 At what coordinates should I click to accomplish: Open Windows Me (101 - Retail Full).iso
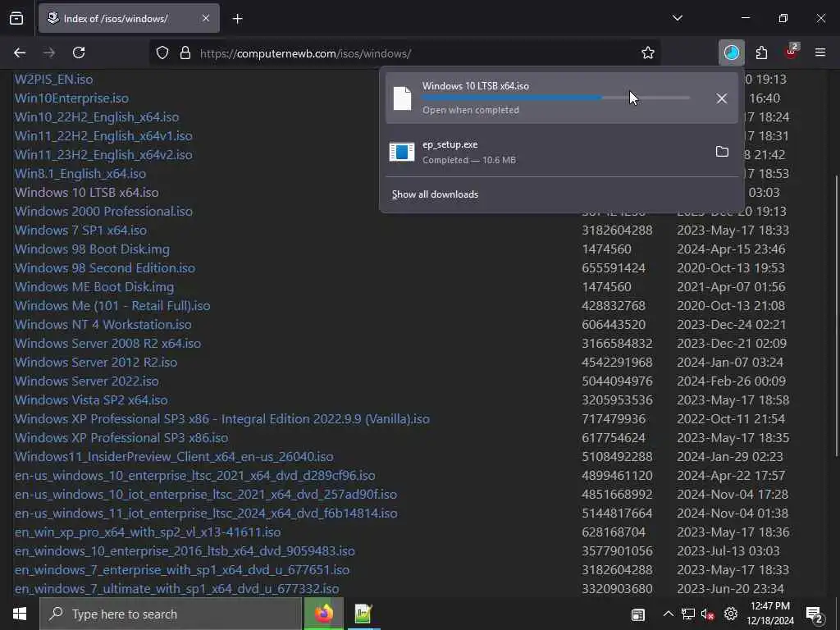click(112, 305)
